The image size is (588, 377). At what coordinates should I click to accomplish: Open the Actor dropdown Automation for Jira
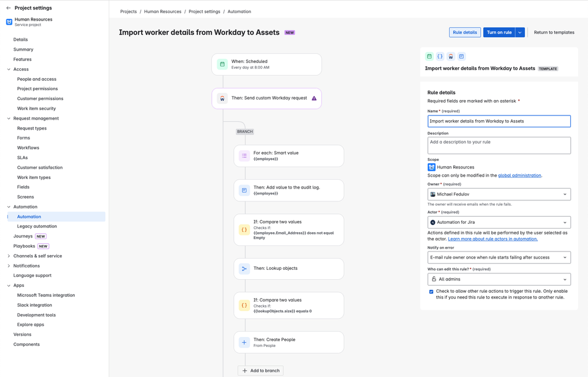tap(499, 223)
